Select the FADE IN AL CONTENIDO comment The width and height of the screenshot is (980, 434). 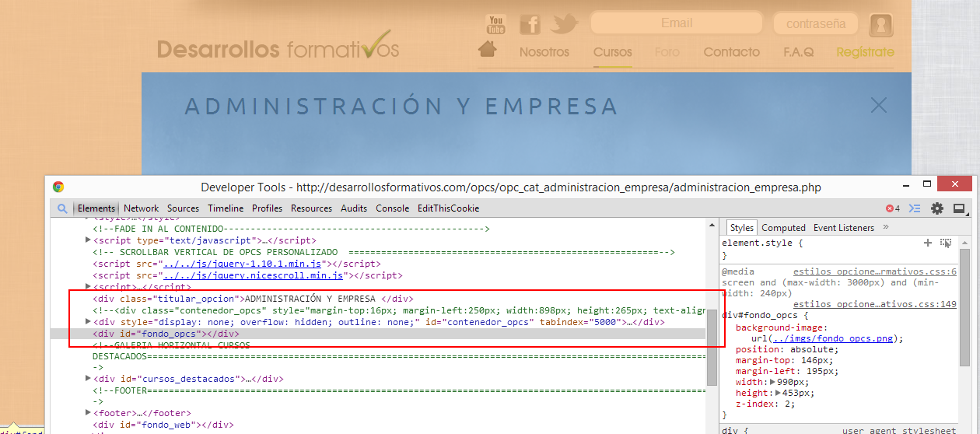[x=291, y=229]
